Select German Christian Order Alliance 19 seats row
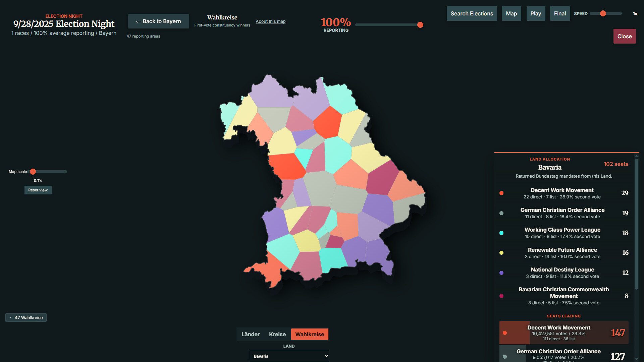This screenshot has width=644, height=362. coord(564,213)
